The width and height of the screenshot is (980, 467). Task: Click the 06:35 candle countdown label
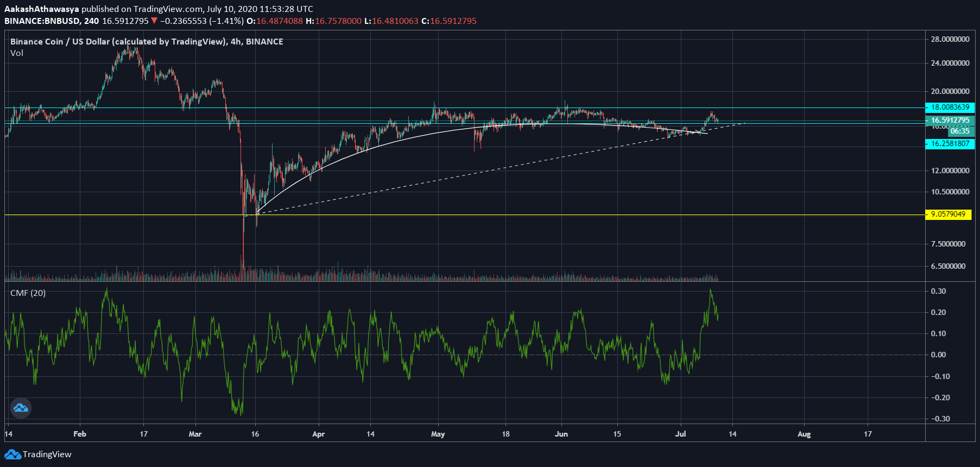(960, 131)
